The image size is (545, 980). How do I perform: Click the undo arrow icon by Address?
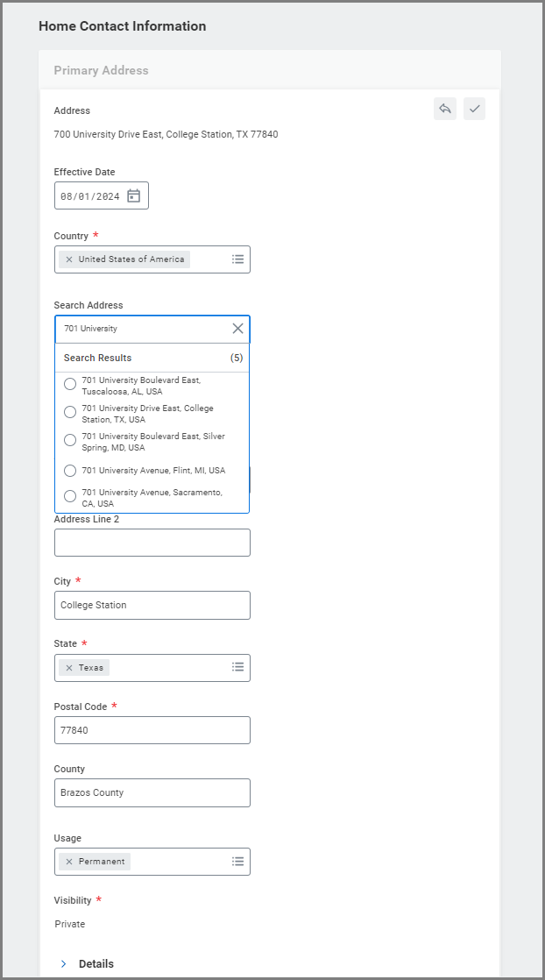pos(445,109)
